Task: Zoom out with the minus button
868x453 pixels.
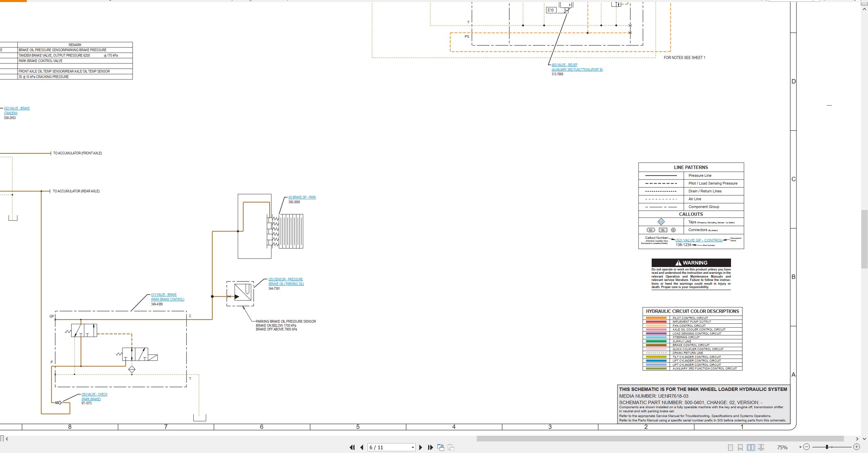Action: click(x=807, y=447)
